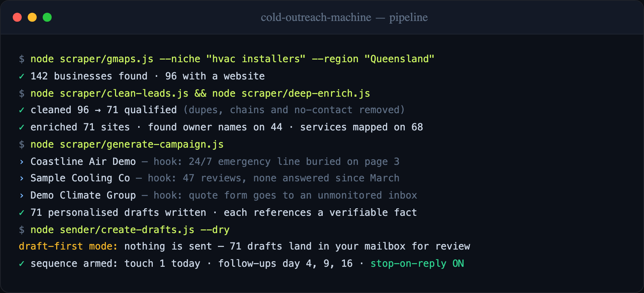Click the $ prompt before 'node sender/create-drafts.js'
Image resolution: width=644 pixels, height=293 pixels.
coord(22,230)
